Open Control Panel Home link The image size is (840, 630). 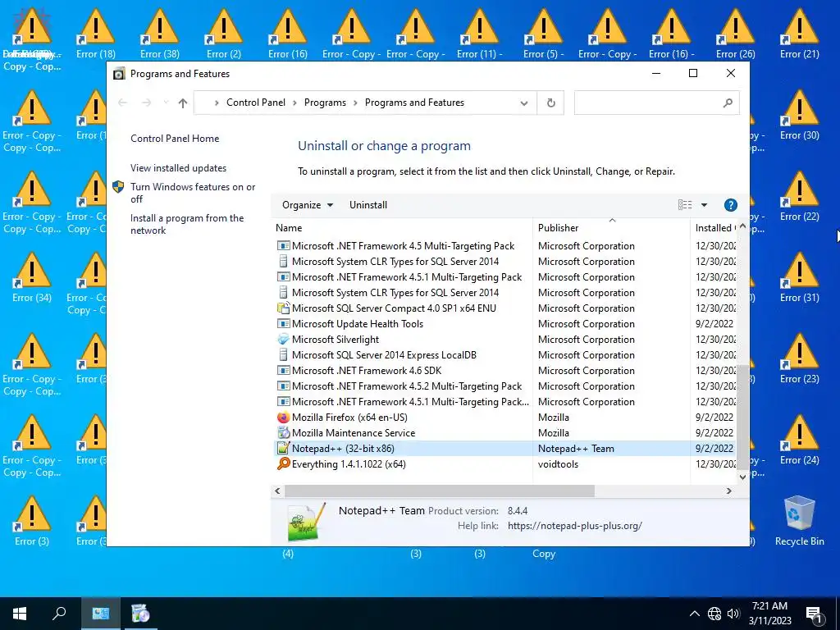click(175, 139)
